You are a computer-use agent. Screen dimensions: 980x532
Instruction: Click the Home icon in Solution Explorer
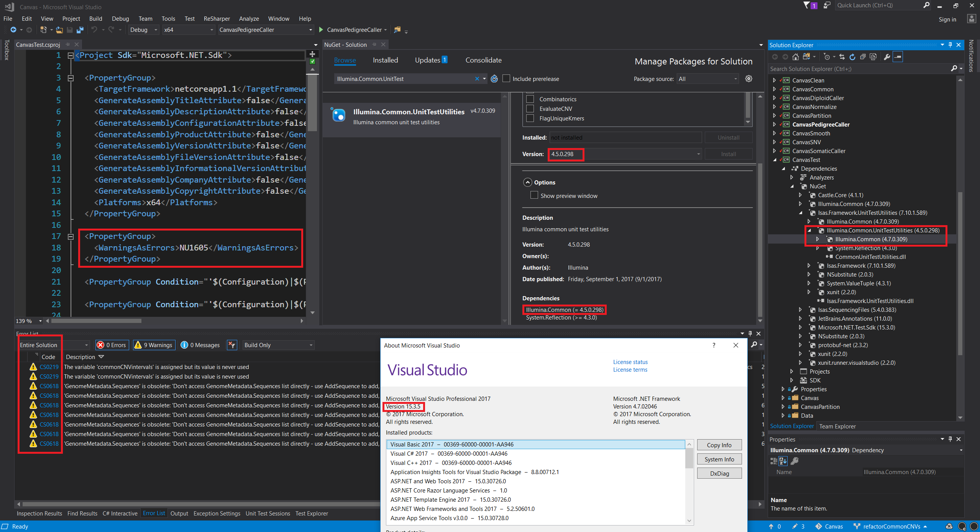(x=796, y=56)
